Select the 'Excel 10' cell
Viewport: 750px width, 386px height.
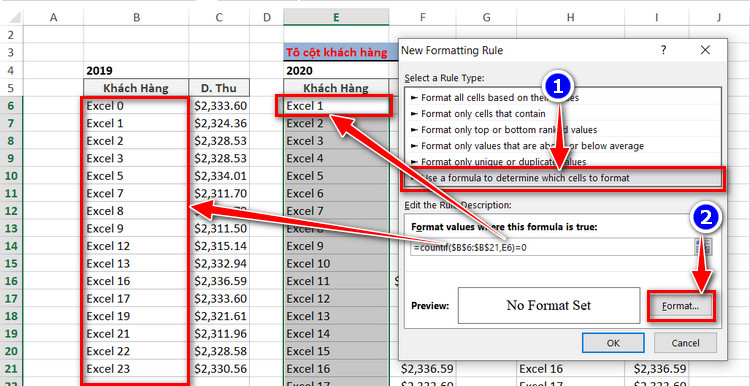(336, 264)
